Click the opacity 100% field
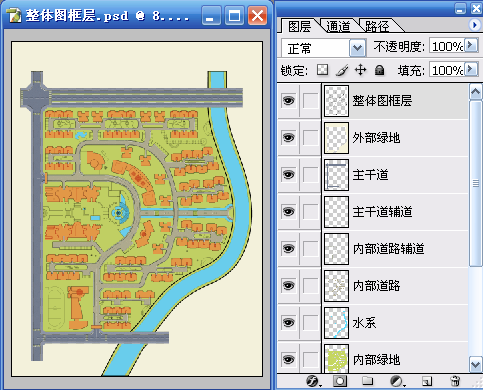The width and height of the screenshot is (483, 390). point(447,46)
